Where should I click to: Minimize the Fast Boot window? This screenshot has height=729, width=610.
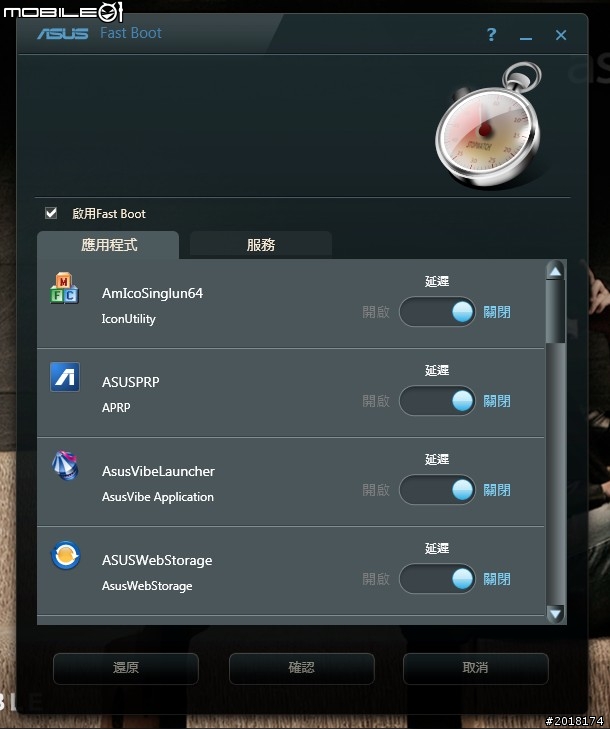(x=526, y=38)
